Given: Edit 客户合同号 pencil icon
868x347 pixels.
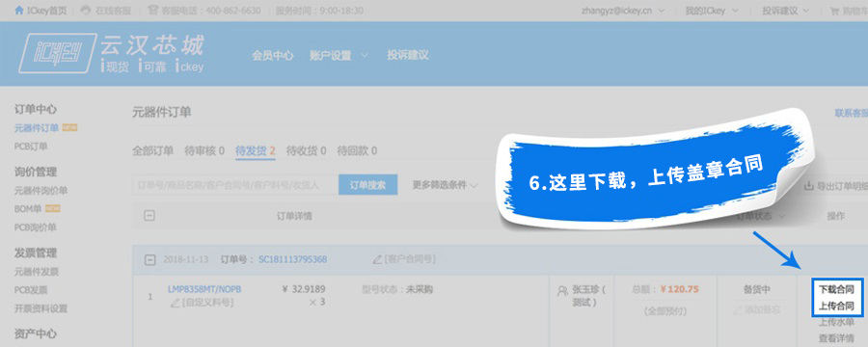Looking at the screenshot, I should point(377,259).
